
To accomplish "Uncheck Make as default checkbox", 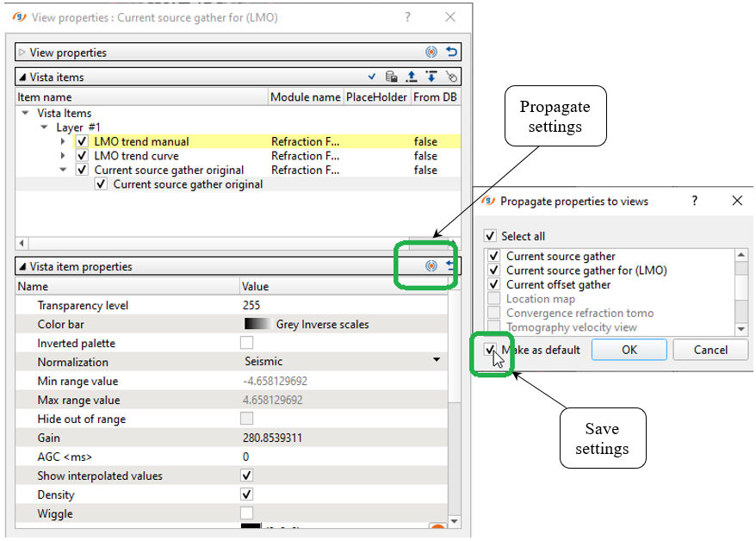I will [491, 350].
